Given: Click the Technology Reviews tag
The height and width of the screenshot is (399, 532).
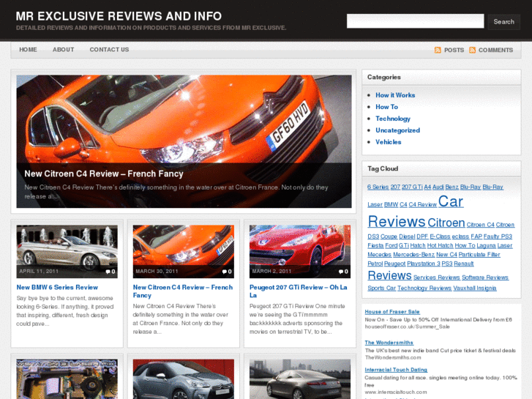Looking at the screenshot, I should click(x=424, y=288).
